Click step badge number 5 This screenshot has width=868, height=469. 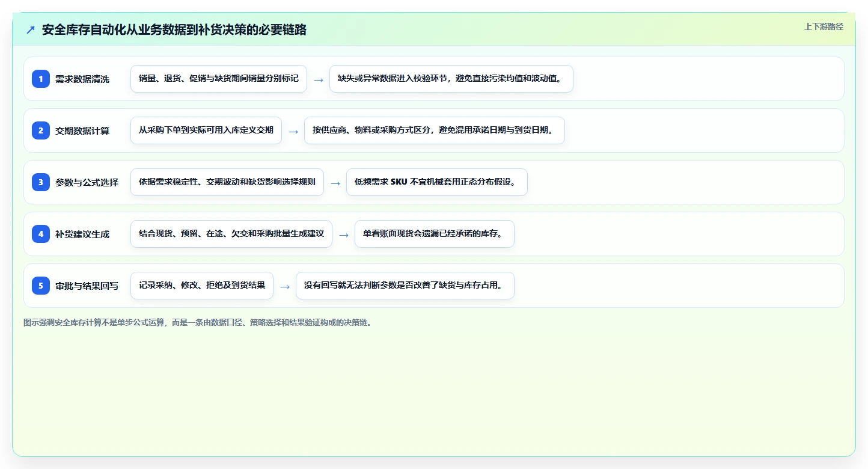point(41,285)
